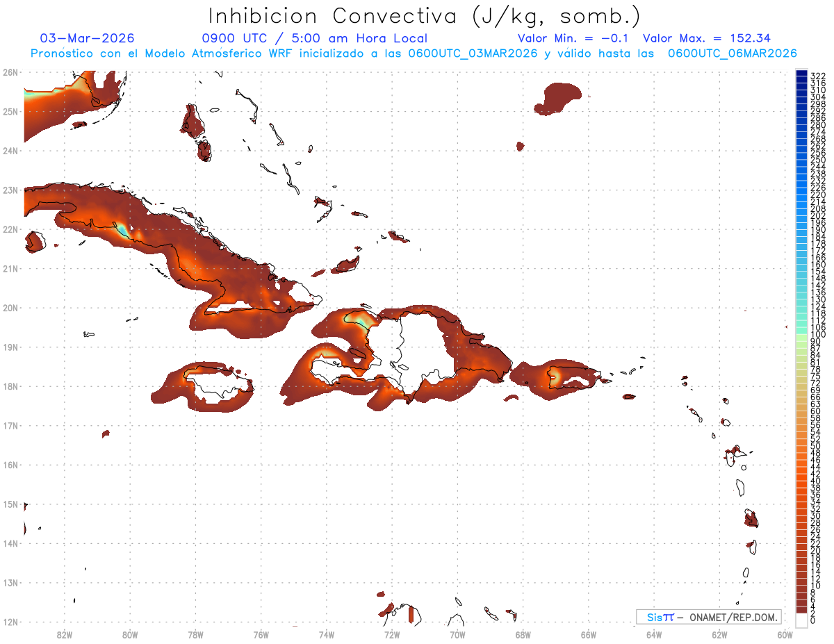Click the '26N' latitude label
The image size is (834, 644).
[10, 72]
